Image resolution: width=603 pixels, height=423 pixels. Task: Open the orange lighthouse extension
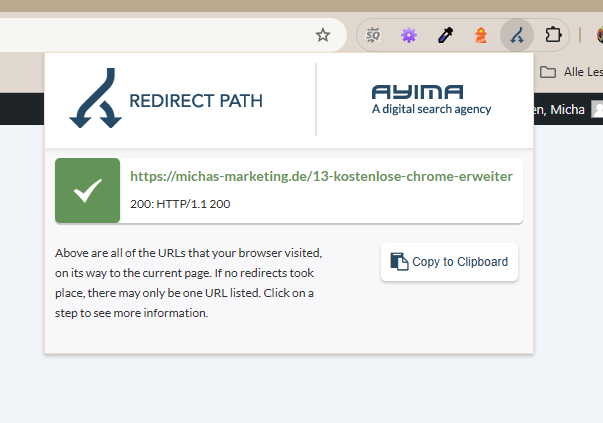pyautogui.click(x=481, y=35)
